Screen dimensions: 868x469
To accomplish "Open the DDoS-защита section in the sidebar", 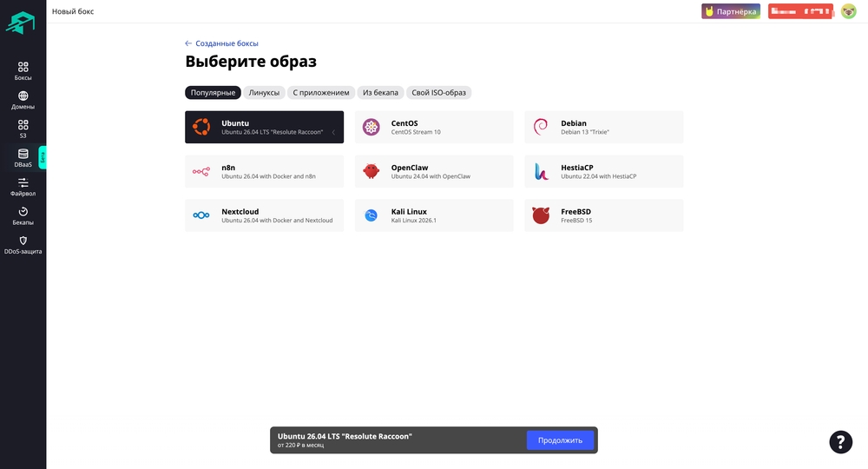I will [x=23, y=245].
